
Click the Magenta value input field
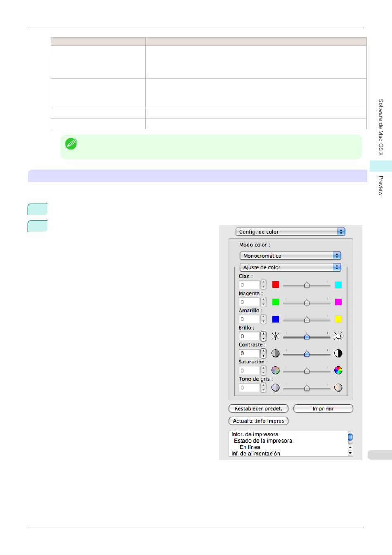click(249, 302)
